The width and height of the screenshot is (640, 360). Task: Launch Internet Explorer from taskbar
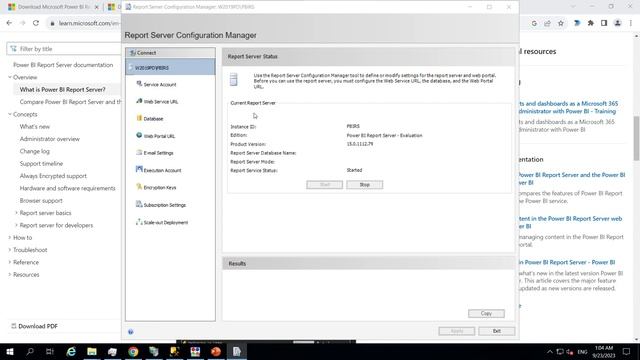pyautogui.click(x=71, y=351)
